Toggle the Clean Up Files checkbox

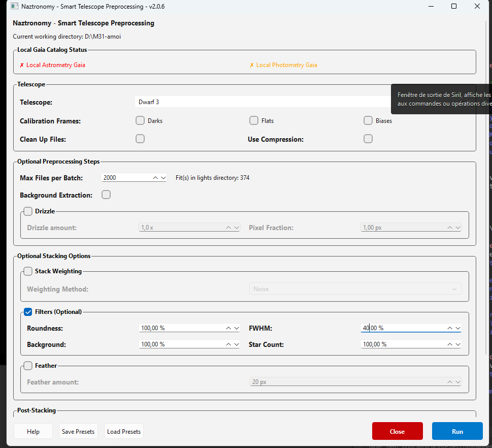(x=140, y=139)
